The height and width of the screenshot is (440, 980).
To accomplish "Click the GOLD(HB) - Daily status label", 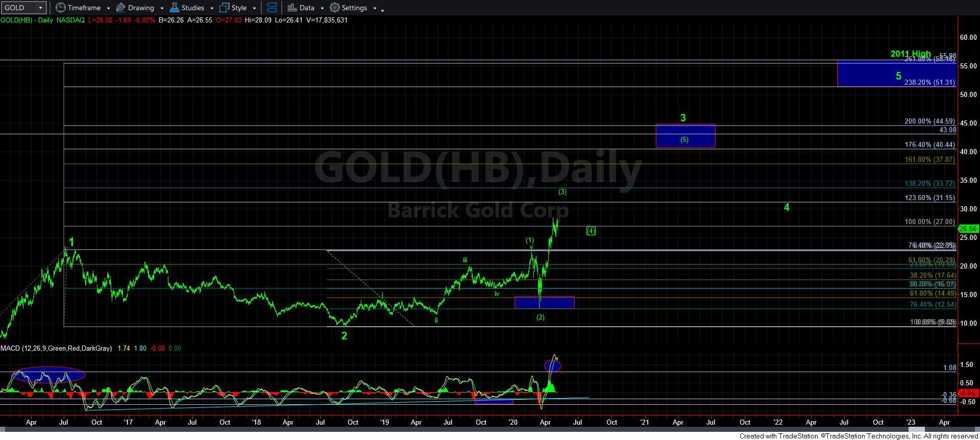I will point(28,20).
